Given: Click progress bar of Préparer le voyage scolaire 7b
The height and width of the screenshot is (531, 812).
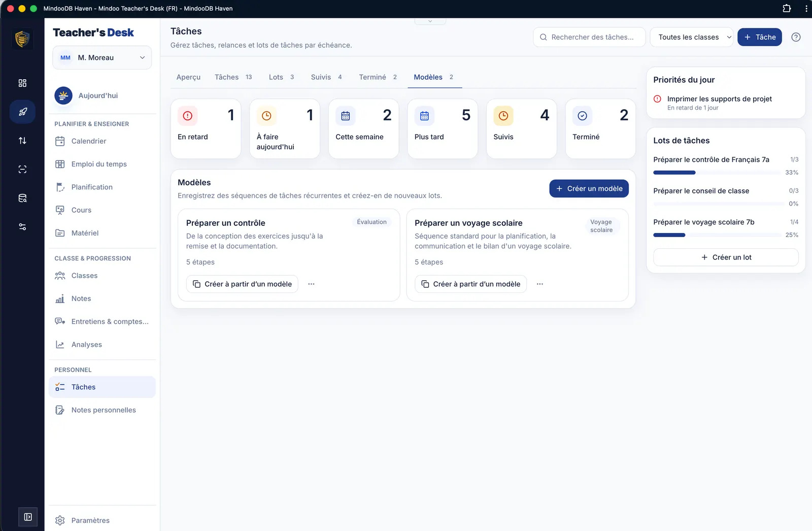Looking at the screenshot, I should (717, 235).
